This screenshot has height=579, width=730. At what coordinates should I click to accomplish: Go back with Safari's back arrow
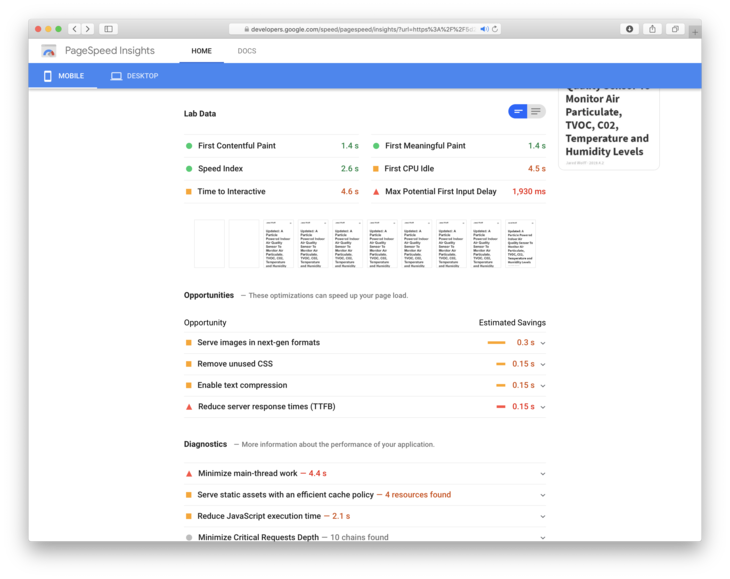coord(74,29)
